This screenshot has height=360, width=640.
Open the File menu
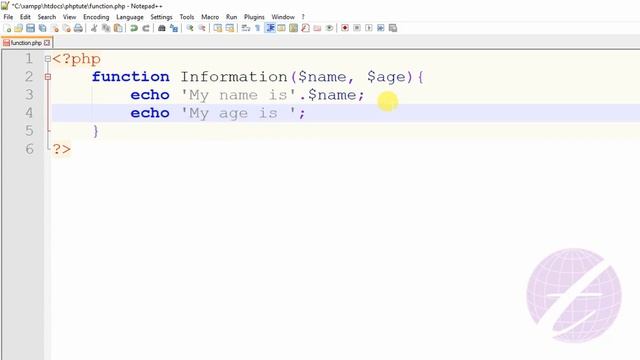[8, 17]
